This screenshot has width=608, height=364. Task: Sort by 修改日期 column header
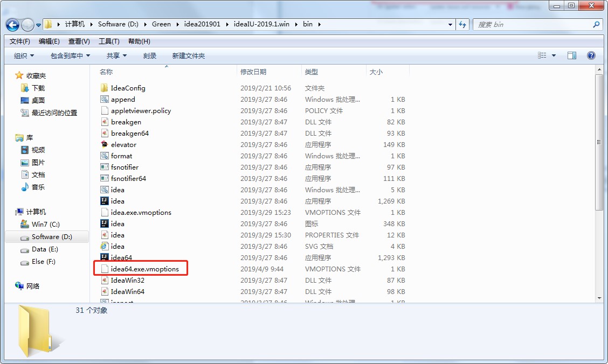point(253,72)
